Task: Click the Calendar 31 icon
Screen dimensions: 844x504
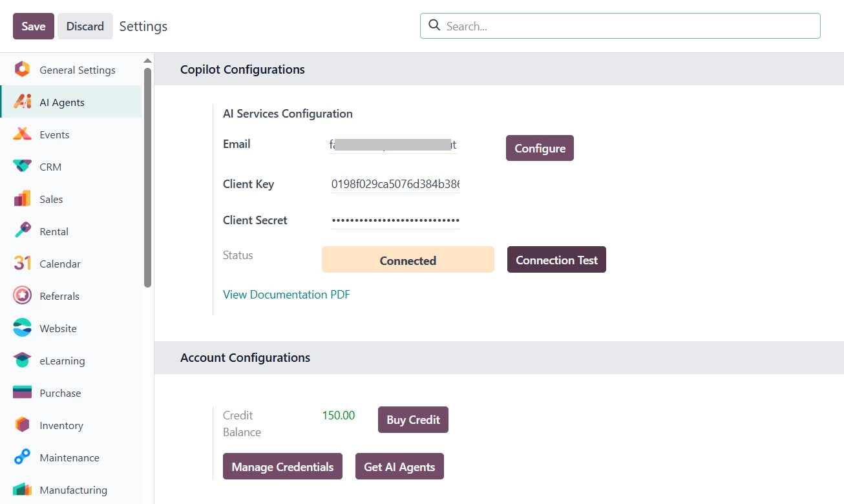Action: (x=23, y=264)
